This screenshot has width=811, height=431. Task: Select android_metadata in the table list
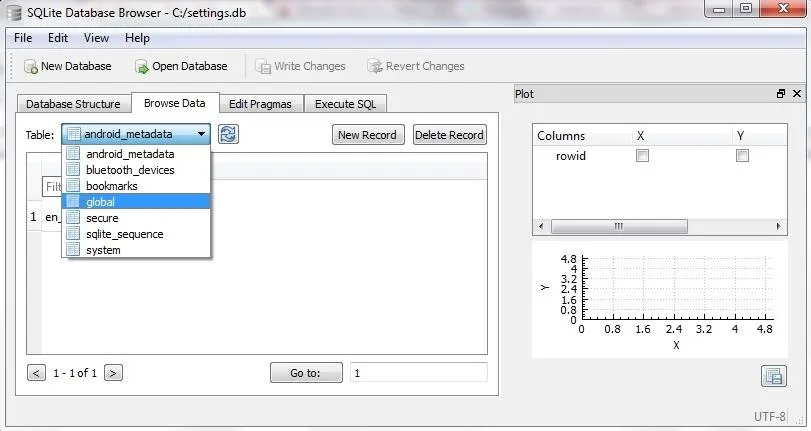click(136, 154)
